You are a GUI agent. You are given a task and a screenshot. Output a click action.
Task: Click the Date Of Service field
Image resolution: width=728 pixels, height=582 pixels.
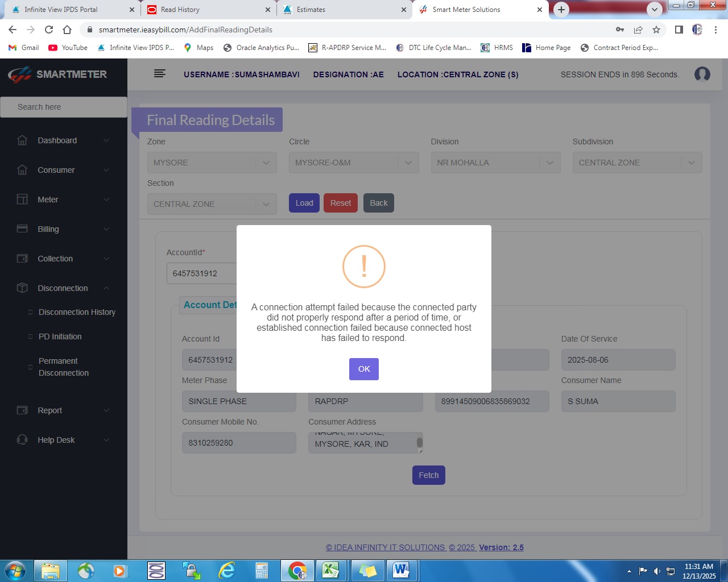point(618,360)
